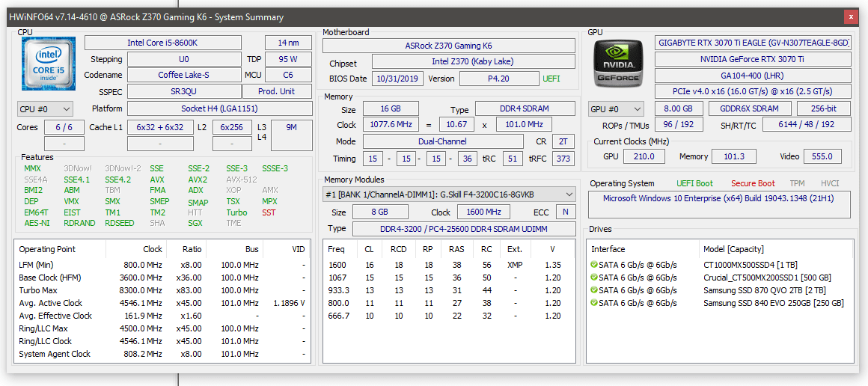
Task: Click the Socket H4 (LGA1151) platform field
Action: pyautogui.click(x=220, y=108)
